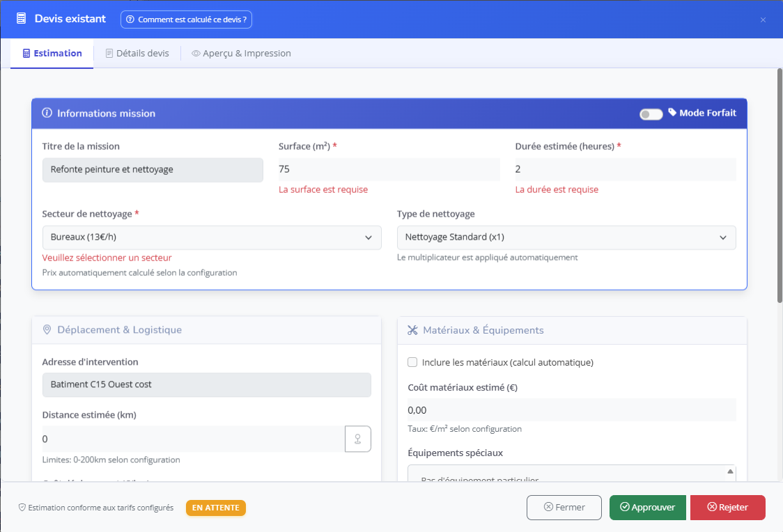Enable the Mode Forfait toggle switch
The image size is (783, 532).
click(651, 114)
